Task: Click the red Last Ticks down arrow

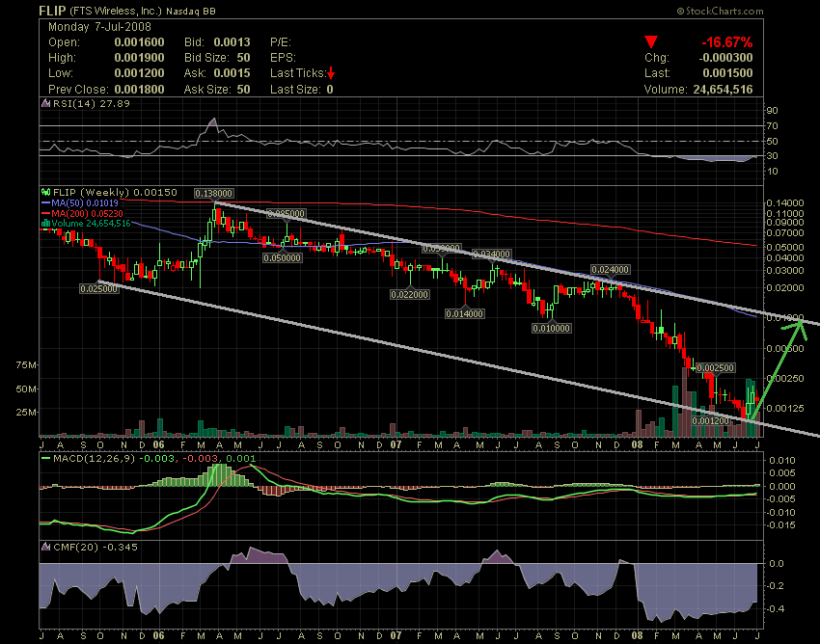Action: (x=331, y=73)
